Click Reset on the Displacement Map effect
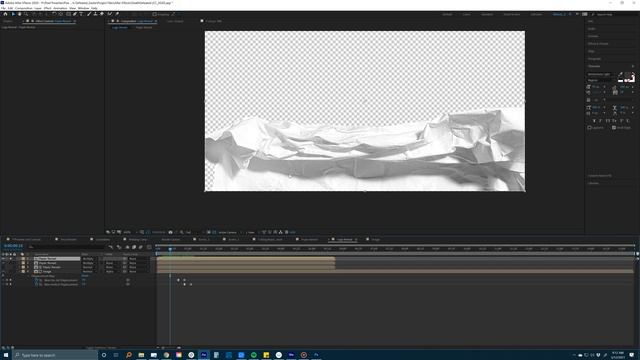 click(84, 276)
